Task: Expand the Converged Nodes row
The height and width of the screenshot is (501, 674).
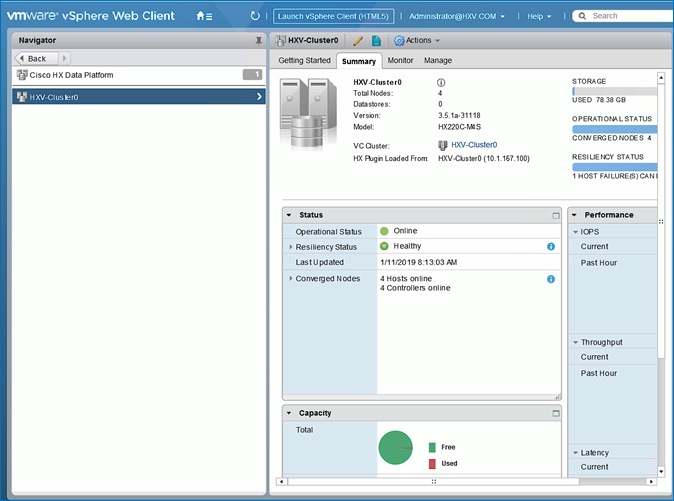Action: pos(291,279)
